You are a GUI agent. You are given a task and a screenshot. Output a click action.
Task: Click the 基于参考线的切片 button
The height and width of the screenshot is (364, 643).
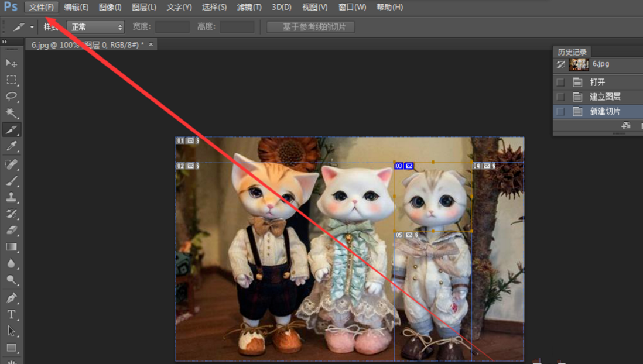pos(310,27)
